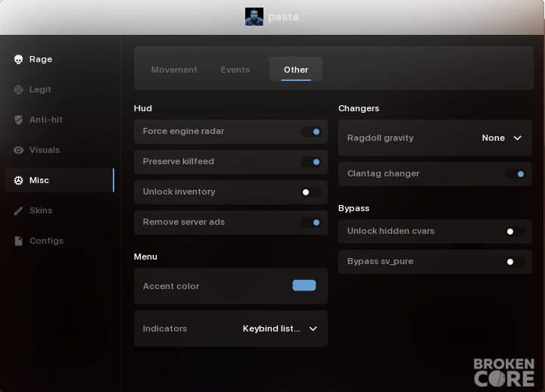
Task: Switch to the Events tab
Action: [x=235, y=70]
